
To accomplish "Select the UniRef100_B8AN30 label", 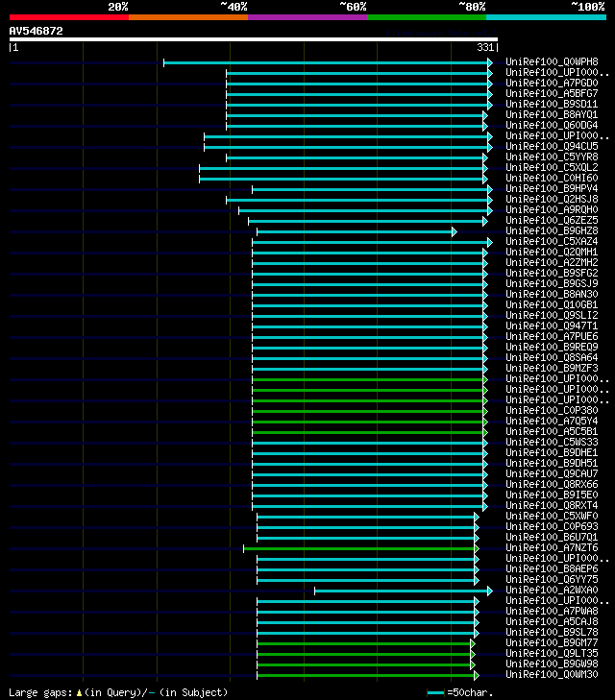I will (552, 294).
